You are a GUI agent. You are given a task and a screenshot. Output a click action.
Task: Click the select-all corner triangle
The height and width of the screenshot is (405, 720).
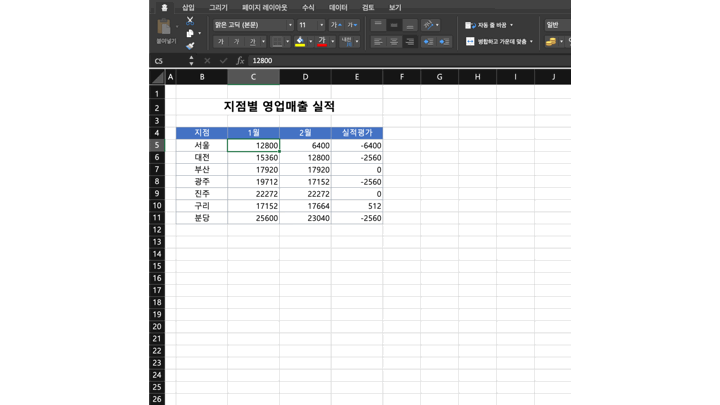click(x=157, y=77)
